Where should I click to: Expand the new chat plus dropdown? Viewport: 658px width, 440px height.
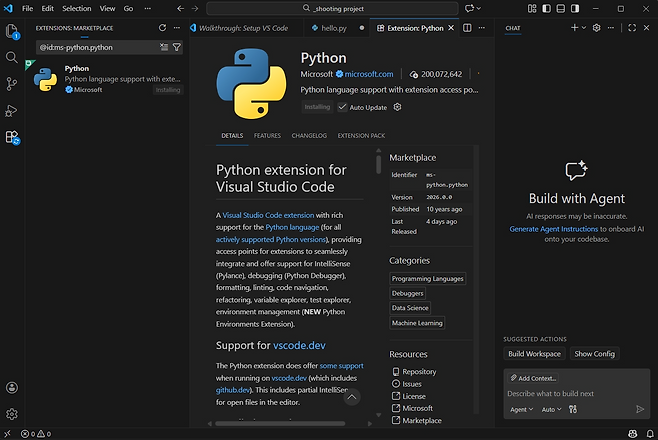(x=584, y=28)
